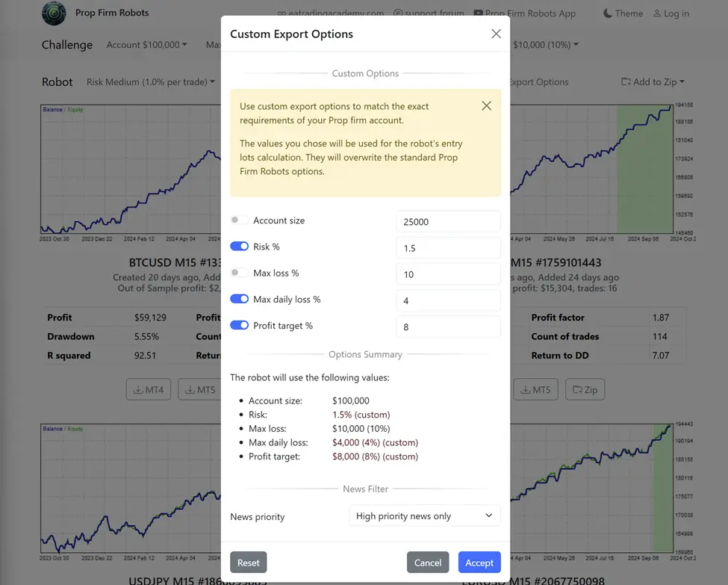Click the Cancel button
Viewport: 728px width, 585px height.
[428, 563]
